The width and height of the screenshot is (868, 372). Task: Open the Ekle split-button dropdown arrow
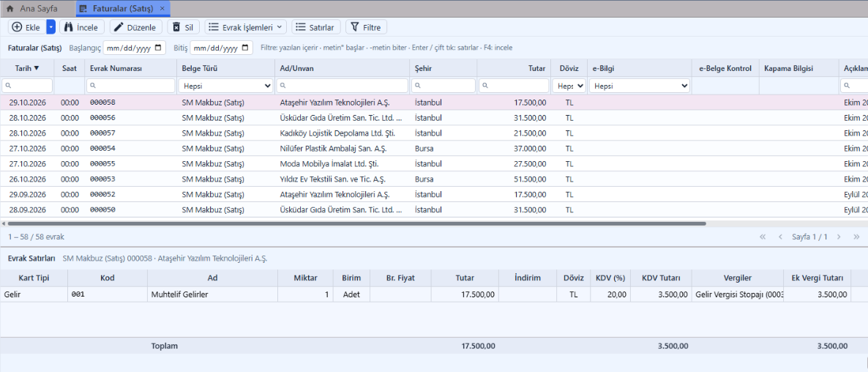(x=51, y=27)
